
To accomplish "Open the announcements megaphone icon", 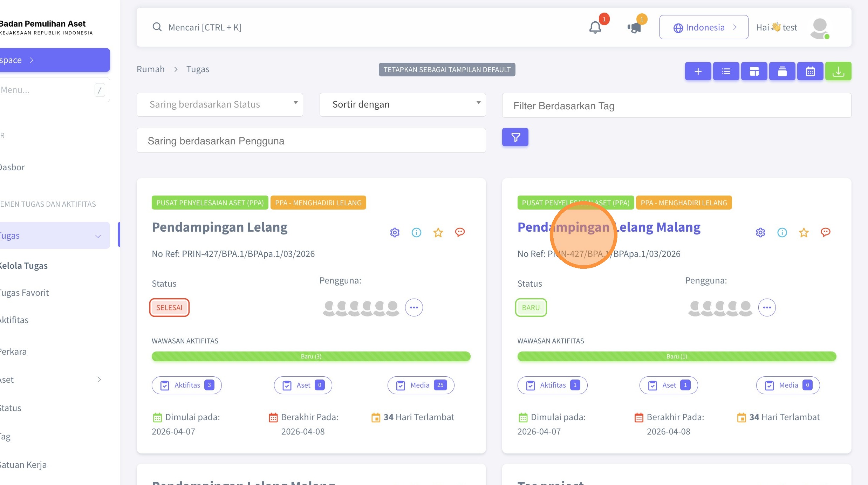I will (634, 27).
